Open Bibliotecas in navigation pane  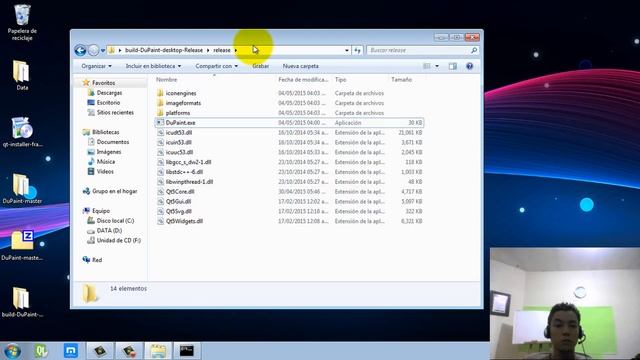coord(105,132)
